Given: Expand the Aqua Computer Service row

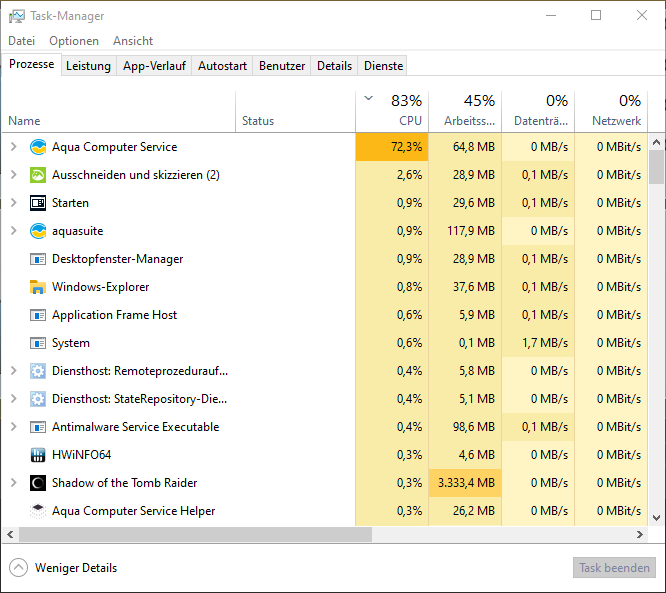Looking at the screenshot, I should [13, 147].
